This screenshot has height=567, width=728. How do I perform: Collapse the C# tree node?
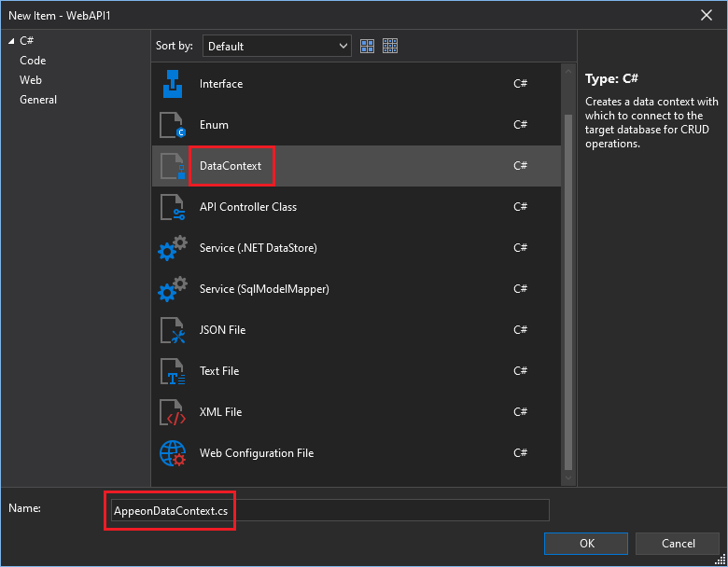click(10, 41)
